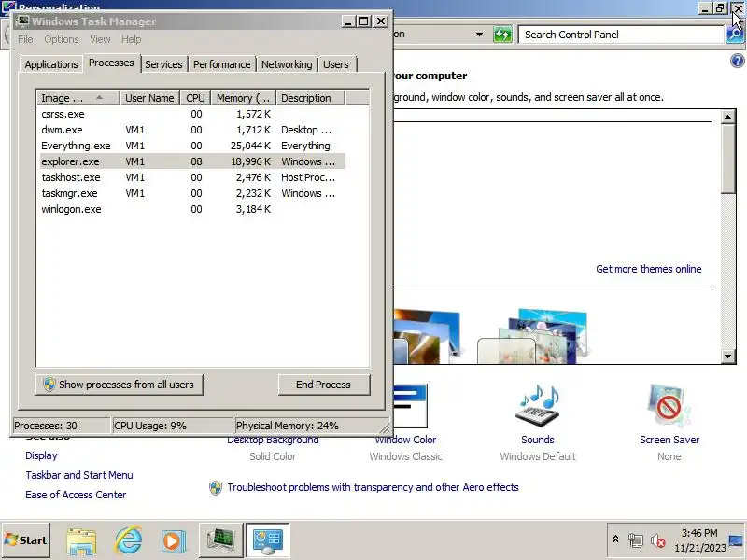Open the File menu in Task Manager

coord(25,39)
